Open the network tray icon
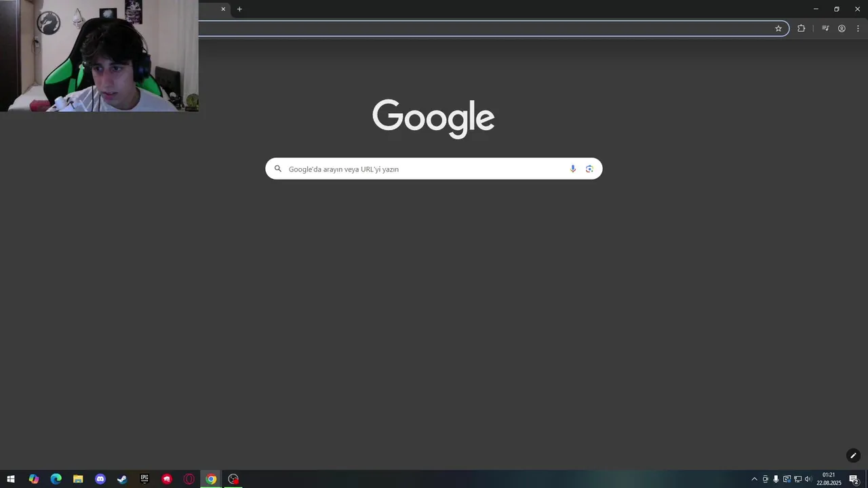The image size is (868, 488). [x=797, y=479]
